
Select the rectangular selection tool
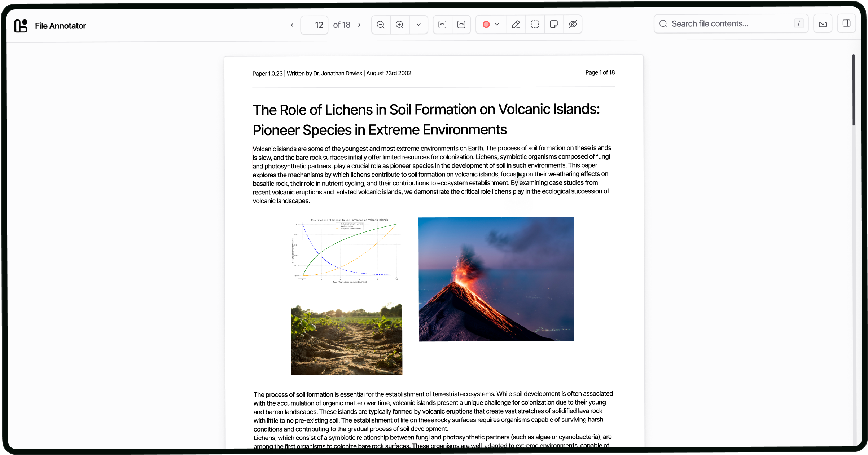(535, 25)
